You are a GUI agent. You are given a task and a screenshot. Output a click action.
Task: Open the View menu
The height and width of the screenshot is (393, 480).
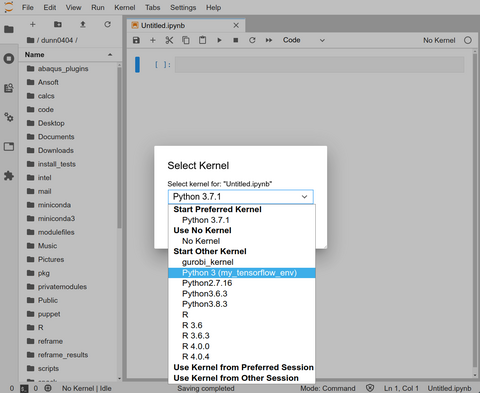pos(73,7)
